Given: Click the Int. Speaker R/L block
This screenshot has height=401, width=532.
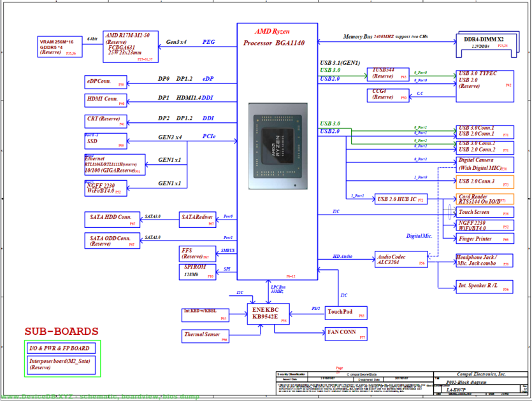Looking at the screenshot, I should (x=484, y=287).
